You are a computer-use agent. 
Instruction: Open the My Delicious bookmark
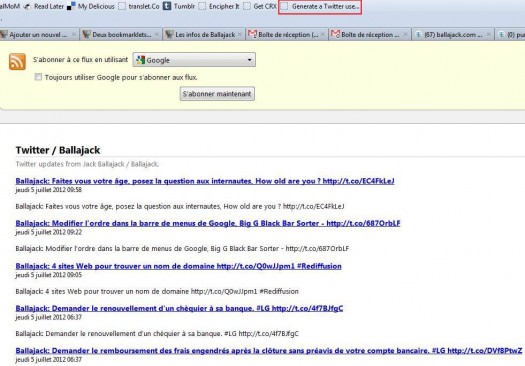click(x=91, y=6)
